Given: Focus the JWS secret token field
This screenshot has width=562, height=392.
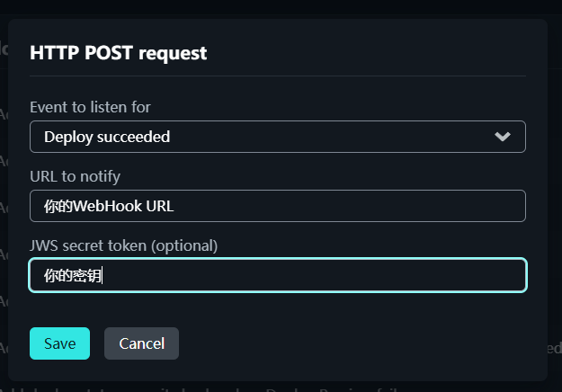Looking at the screenshot, I should [x=277, y=275].
